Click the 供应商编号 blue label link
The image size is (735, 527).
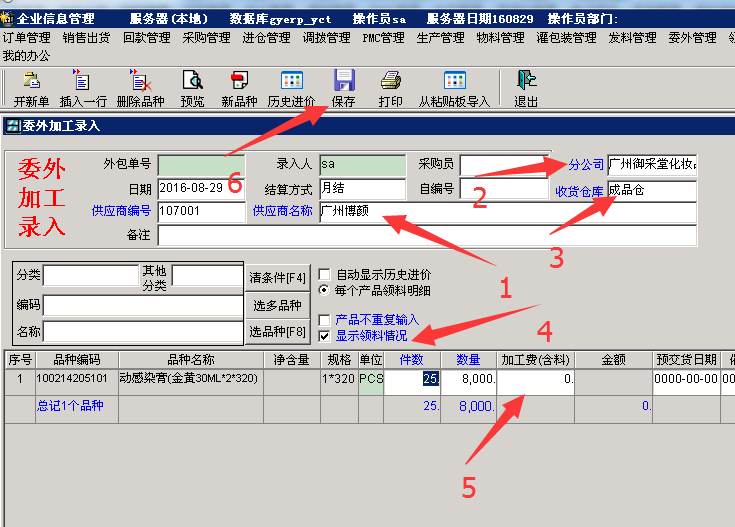tap(121, 211)
